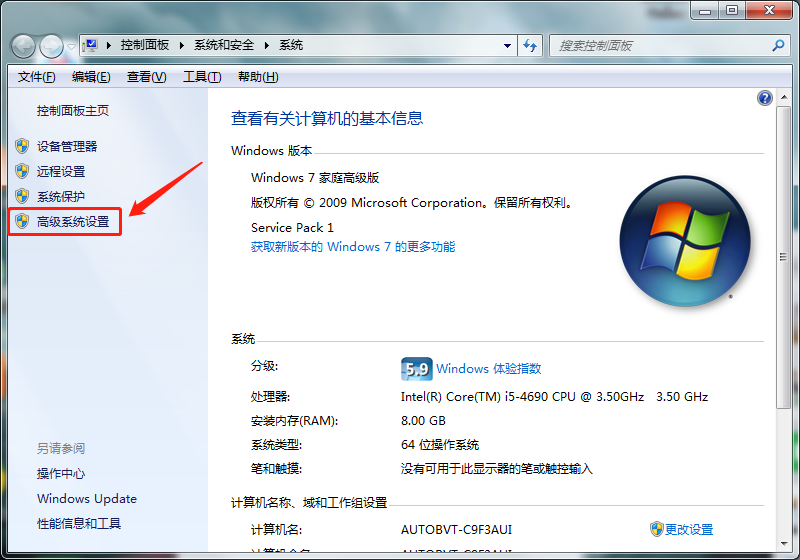Screen dimensions: 800x560
Task: Open 设备管理器 link
Action: (67, 147)
